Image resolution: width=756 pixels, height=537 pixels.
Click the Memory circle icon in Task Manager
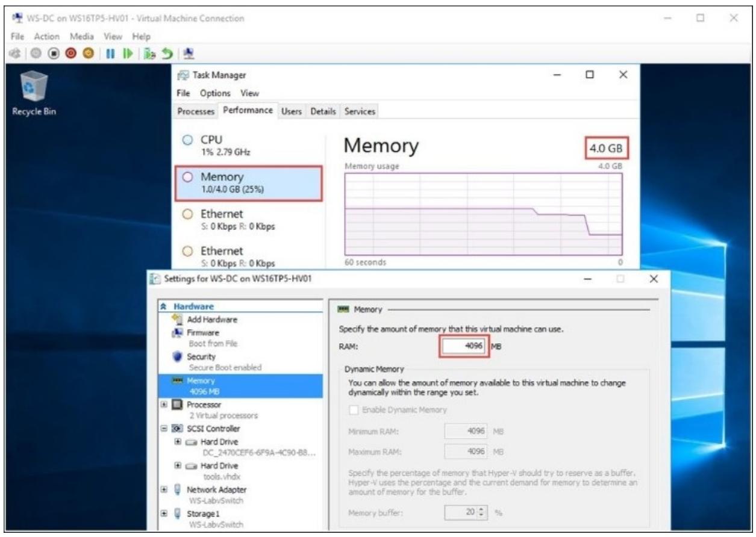click(x=187, y=177)
